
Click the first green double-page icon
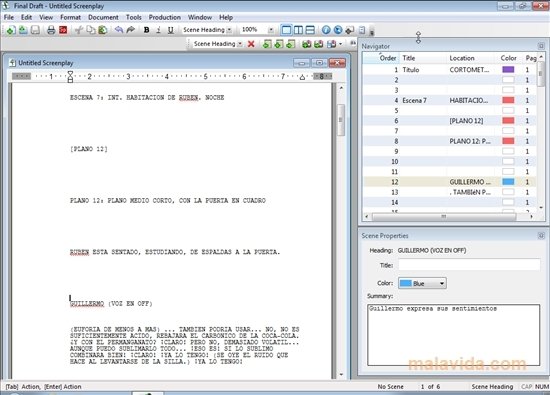point(307,44)
